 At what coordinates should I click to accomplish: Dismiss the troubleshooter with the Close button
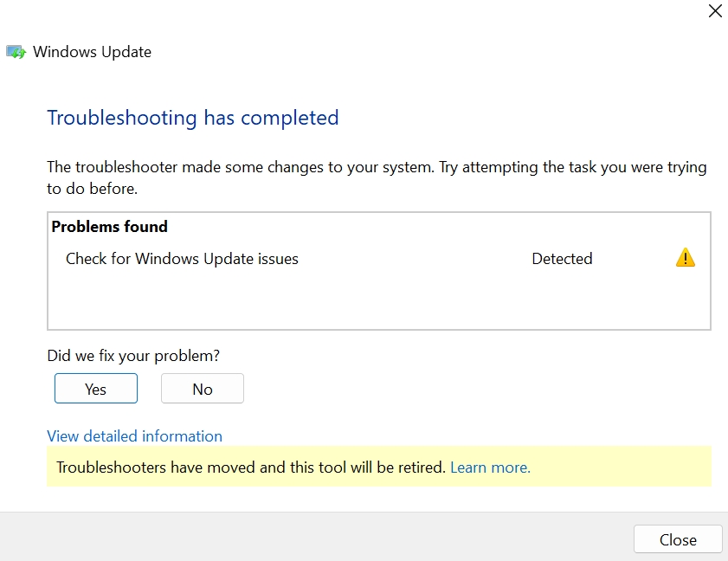[678, 539]
